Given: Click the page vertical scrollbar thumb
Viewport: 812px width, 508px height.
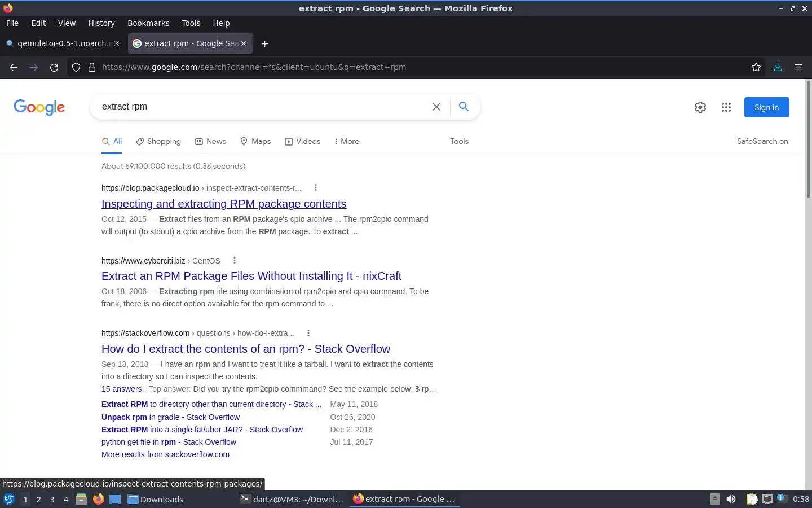Looking at the screenshot, I should click(808, 139).
